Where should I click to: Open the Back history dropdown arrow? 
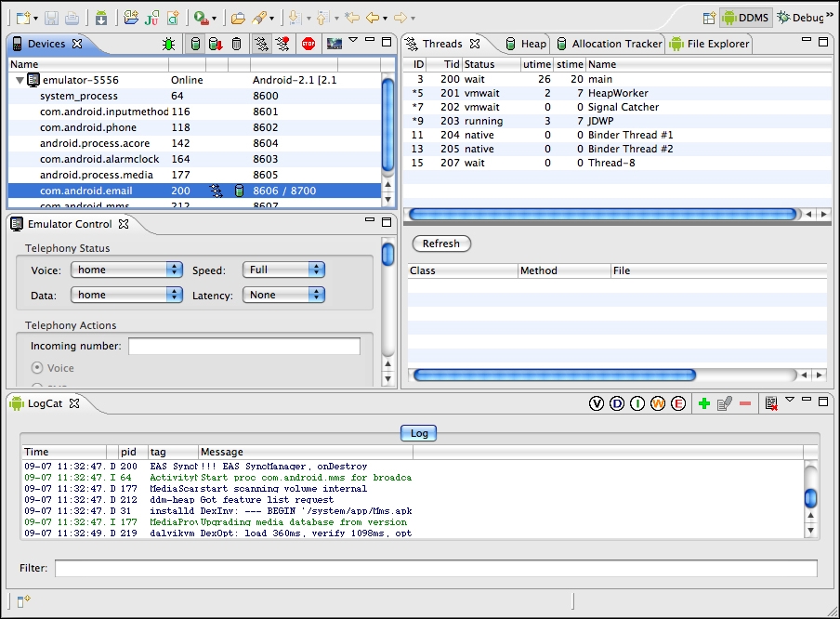click(x=385, y=19)
